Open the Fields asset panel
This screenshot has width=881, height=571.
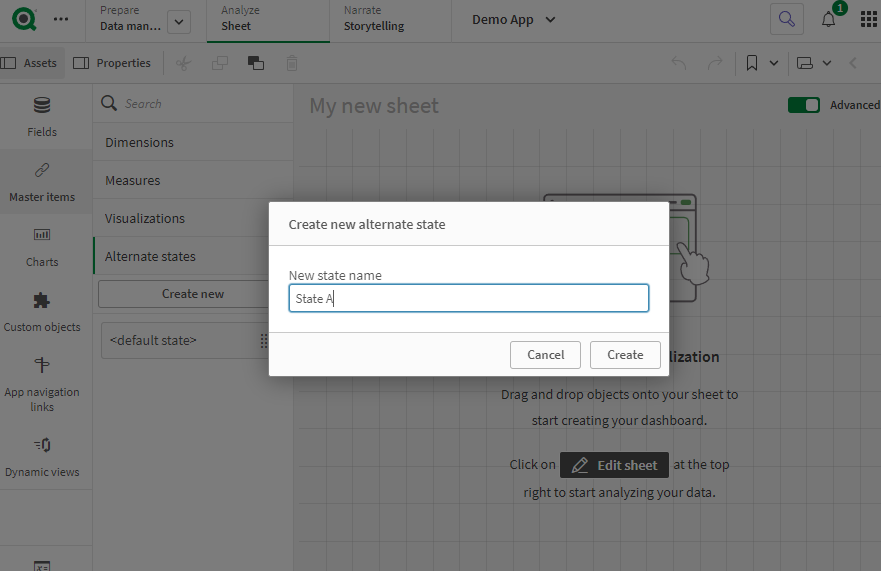point(42,117)
